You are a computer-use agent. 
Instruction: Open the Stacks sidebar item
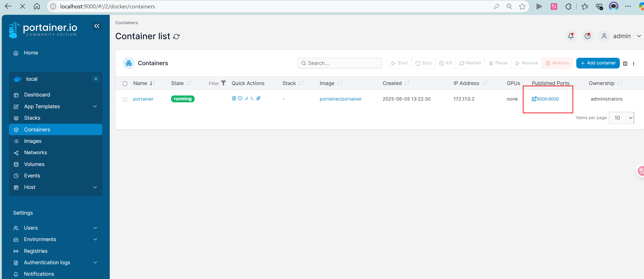(x=56, y=118)
